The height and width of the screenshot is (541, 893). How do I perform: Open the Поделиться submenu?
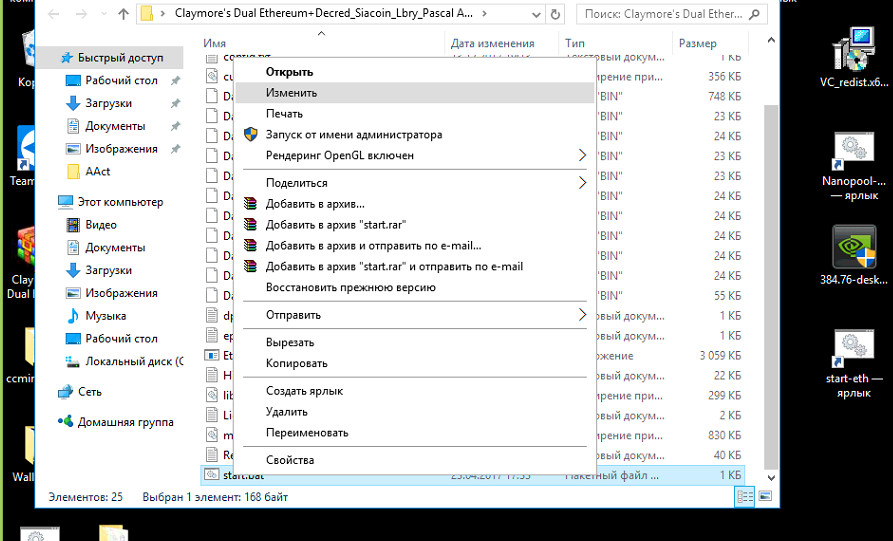click(414, 183)
